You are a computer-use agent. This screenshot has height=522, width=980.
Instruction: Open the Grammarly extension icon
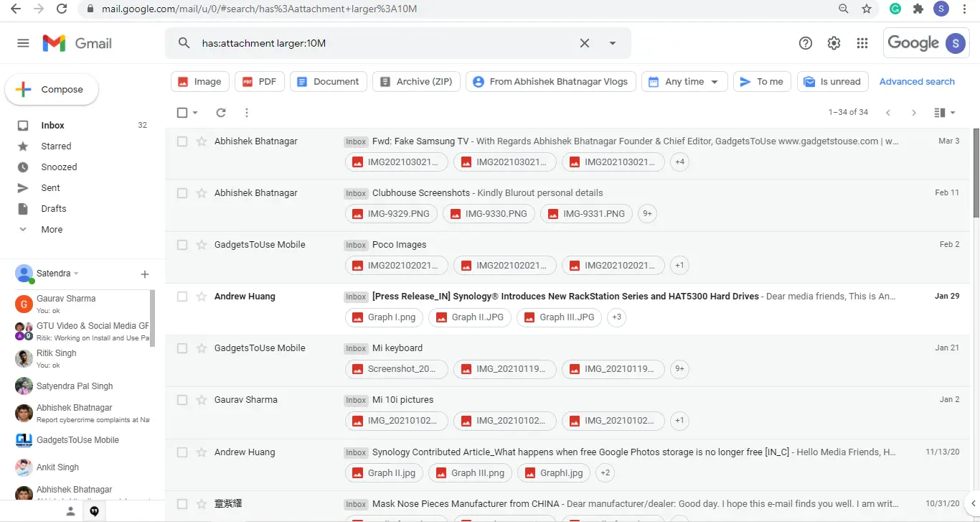(x=895, y=9)
